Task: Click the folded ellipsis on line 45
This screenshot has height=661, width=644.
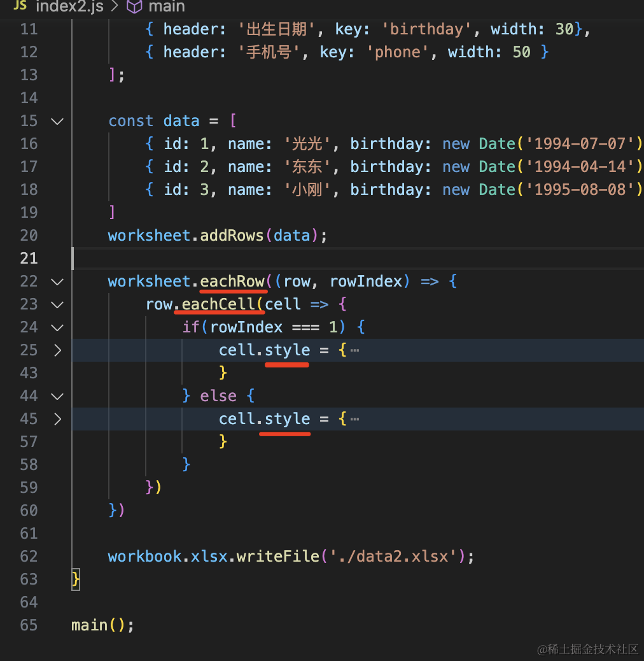Action: pos(354,419)
